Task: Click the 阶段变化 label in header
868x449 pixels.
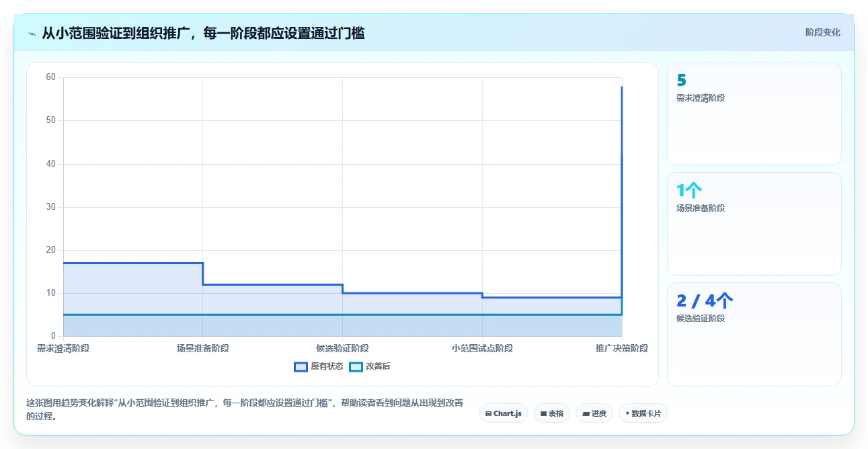Action: click(822, 32)
